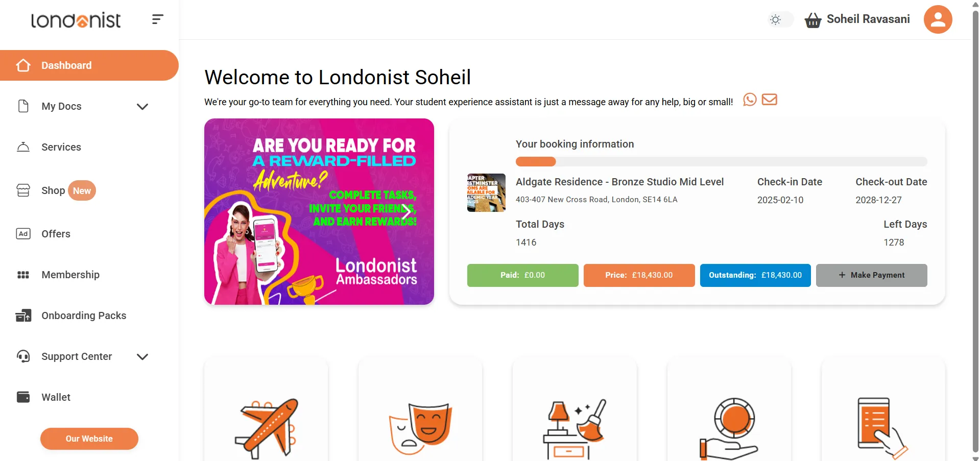Screen dimensions: 980x461
Task: Click the Make Payment button
Action: (871, 275)
